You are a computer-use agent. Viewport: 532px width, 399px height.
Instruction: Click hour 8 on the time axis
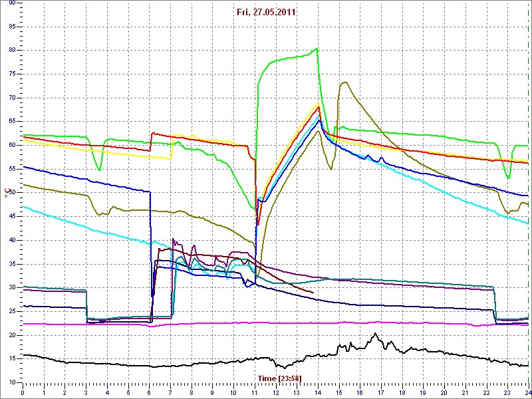click(x=192, y=392)
